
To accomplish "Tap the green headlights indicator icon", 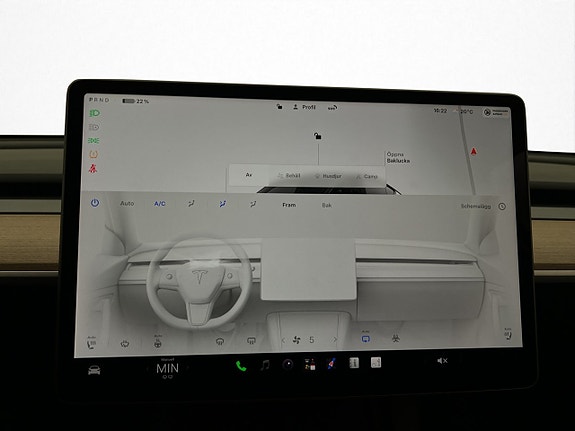I will (x=95, y=113).
